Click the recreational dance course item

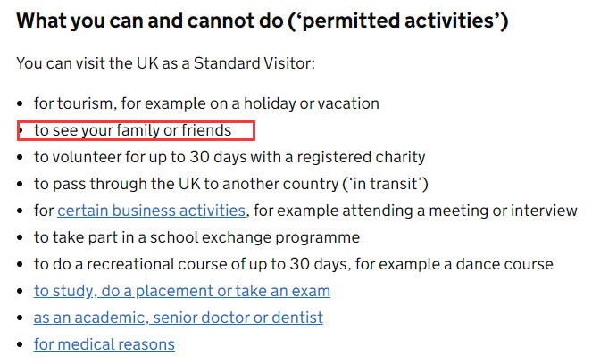click(294, 264)
